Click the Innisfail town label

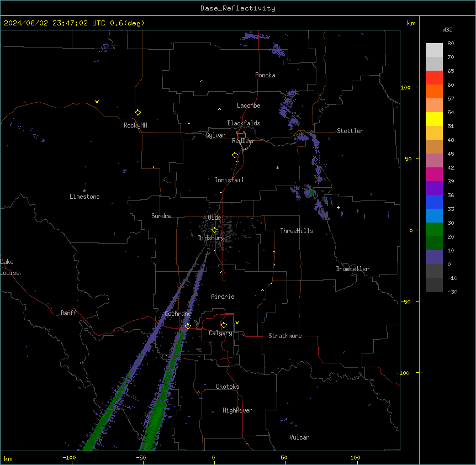[x=229, y=180]
